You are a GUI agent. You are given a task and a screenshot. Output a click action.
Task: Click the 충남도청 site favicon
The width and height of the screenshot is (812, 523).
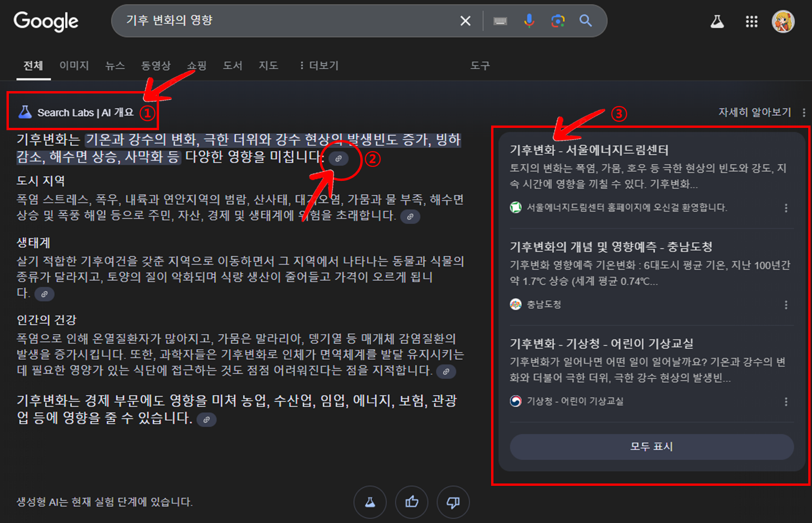(516, 305)
